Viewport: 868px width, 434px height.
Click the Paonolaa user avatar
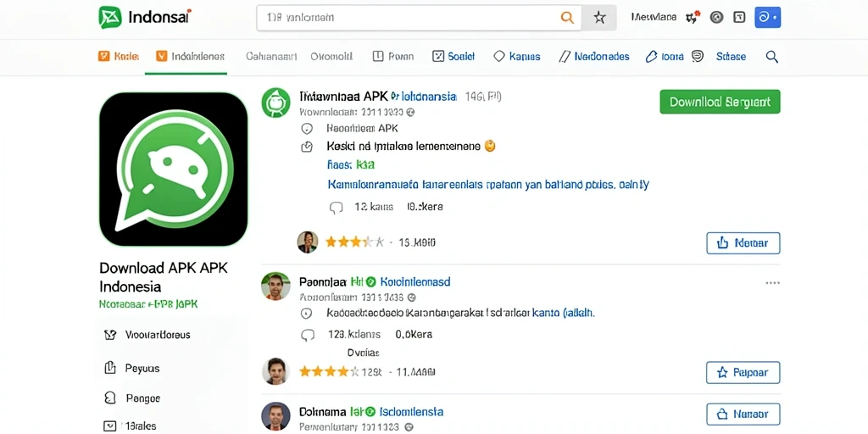275,287
